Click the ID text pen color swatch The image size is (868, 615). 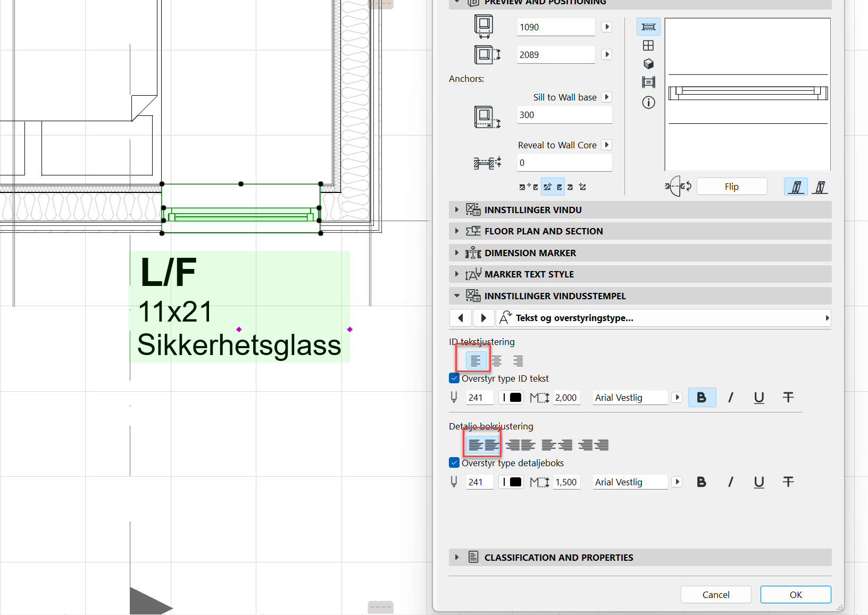click(x=515, y=398)
